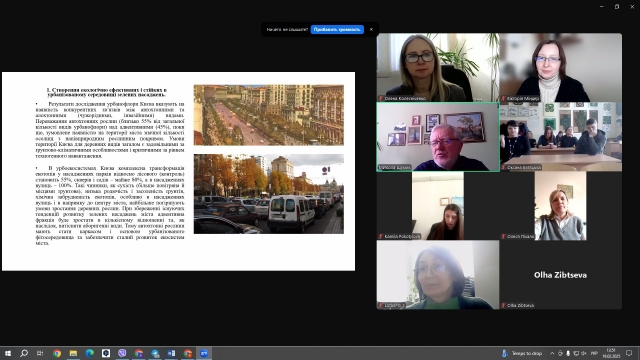This screenshot has height=360, width=640.
Task: Open the Chrome icon right of Word
Action: (x=188, y=353)
